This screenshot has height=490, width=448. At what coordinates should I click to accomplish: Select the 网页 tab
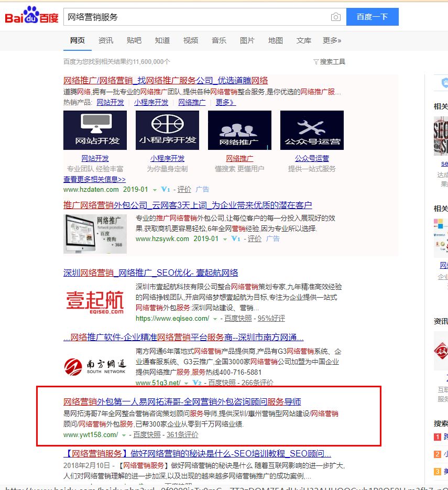point(77,40)
